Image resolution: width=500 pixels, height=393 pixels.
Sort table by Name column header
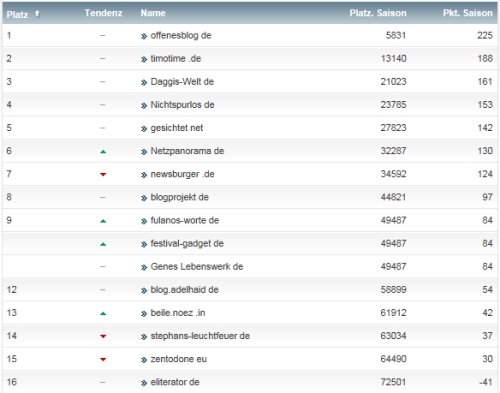coord(153,13)
